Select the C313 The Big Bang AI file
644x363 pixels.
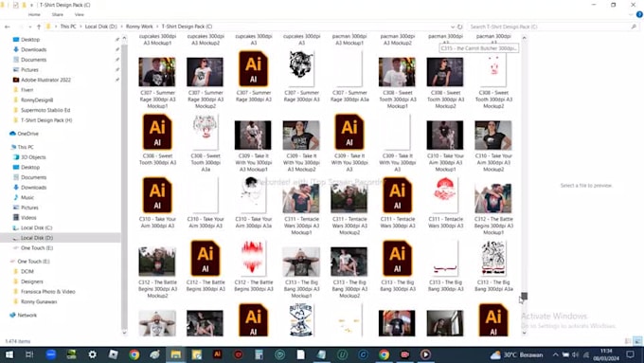(397, 258)
